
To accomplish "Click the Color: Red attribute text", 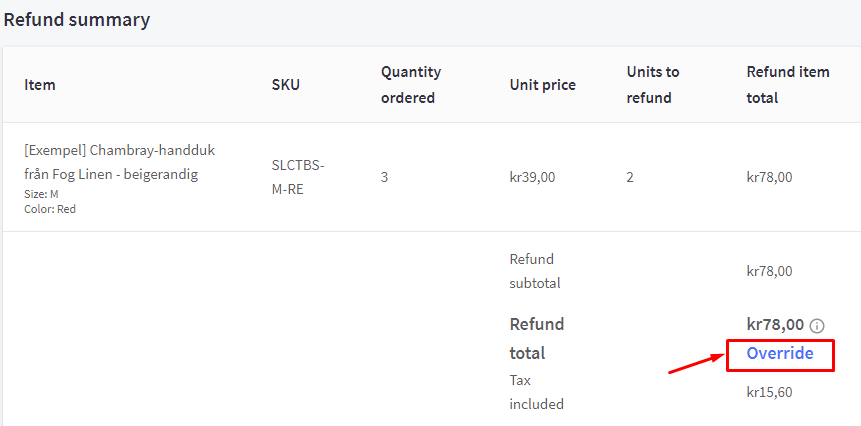I will coord(50,209).
